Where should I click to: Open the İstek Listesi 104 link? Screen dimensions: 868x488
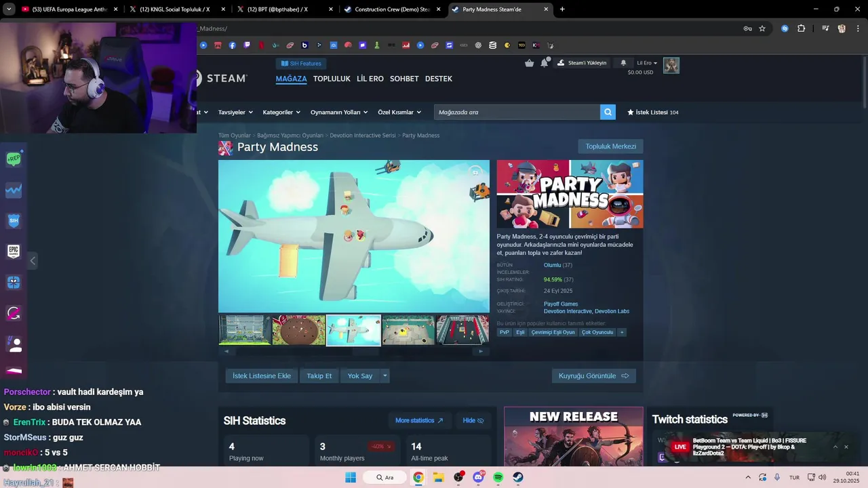652,112
